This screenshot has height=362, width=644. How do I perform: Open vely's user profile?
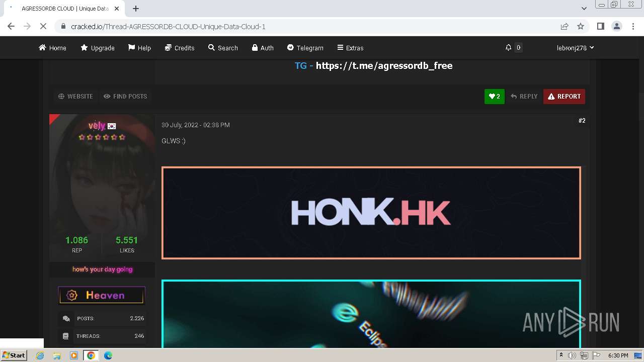click(x=97, y=126)
